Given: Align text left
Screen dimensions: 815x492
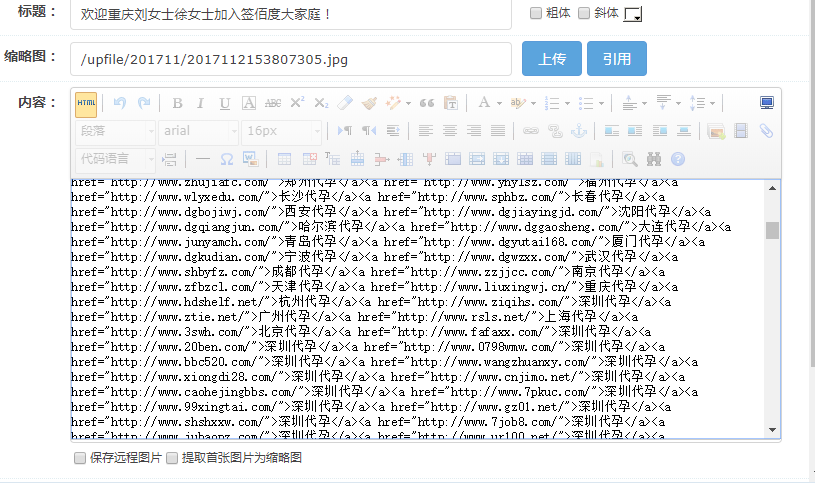Looking at the screenshot, I should [426, 131].
